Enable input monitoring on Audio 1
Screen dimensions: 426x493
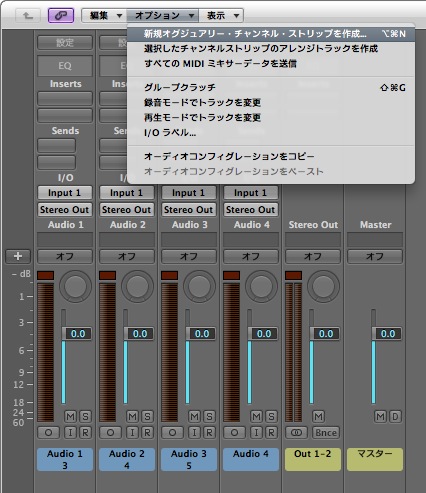70,433
